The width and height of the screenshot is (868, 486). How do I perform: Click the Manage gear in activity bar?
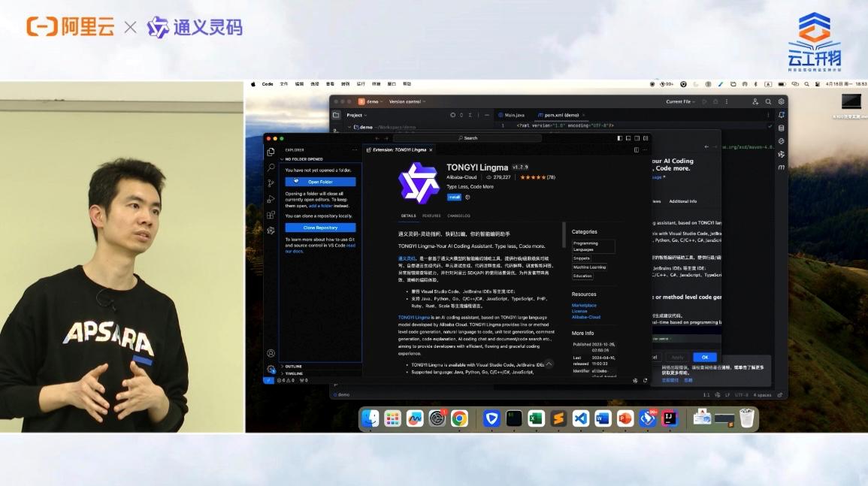pyautogui.click(x=271, y=369)
